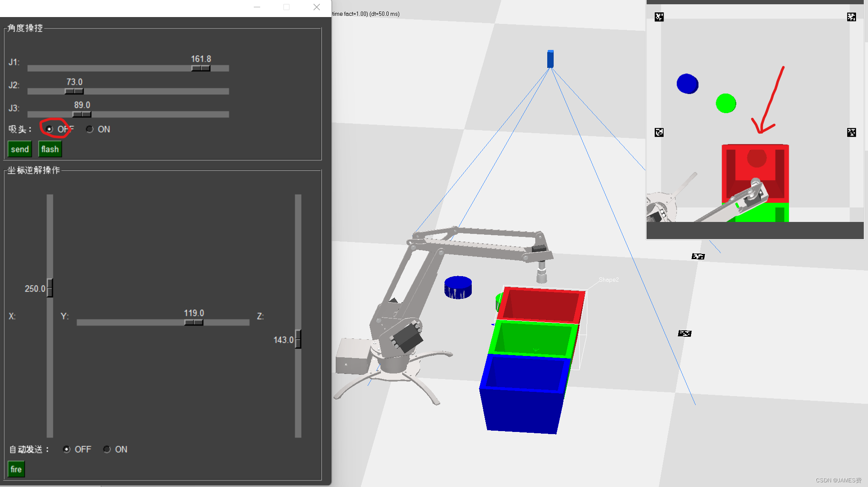The width and height of the screenshot is (868, 487).
Task: Select the blue cylinder in 3D scene
Action: pos(458,287)
